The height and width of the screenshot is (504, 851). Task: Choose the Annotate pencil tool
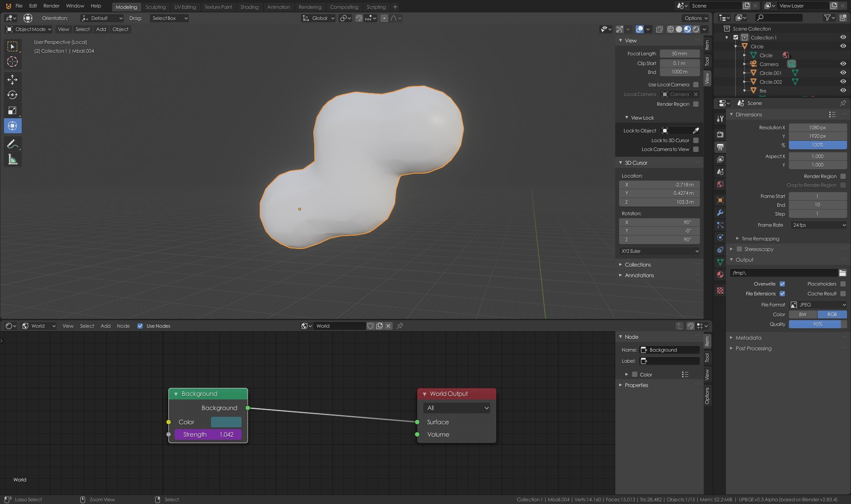(x=12, y=144)
